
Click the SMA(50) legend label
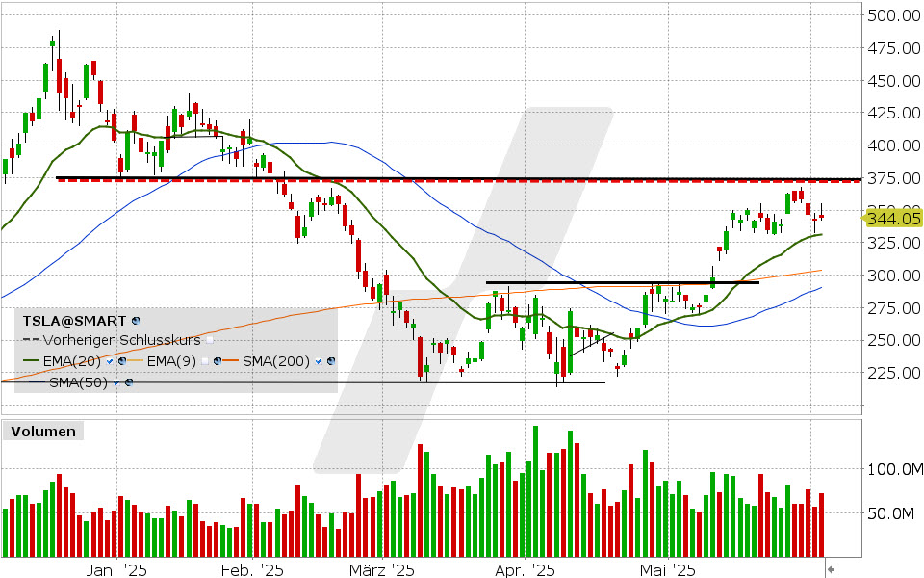coord(78,382)
